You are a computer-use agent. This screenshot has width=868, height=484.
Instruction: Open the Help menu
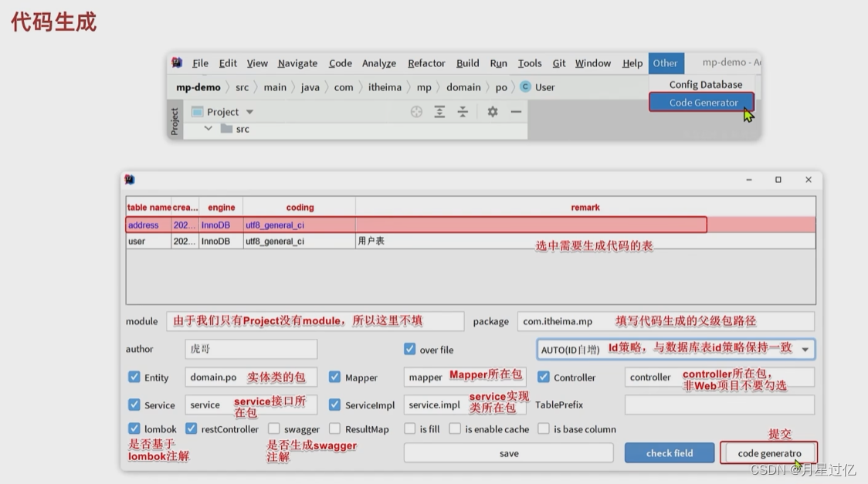(632, 63)
